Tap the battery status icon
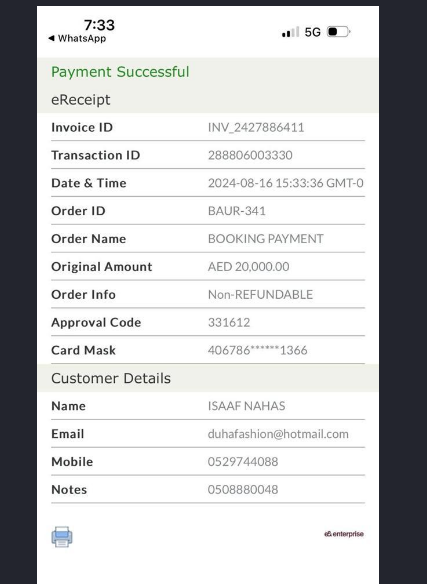This screenshot has width=427, height=584. click(338, 32)
